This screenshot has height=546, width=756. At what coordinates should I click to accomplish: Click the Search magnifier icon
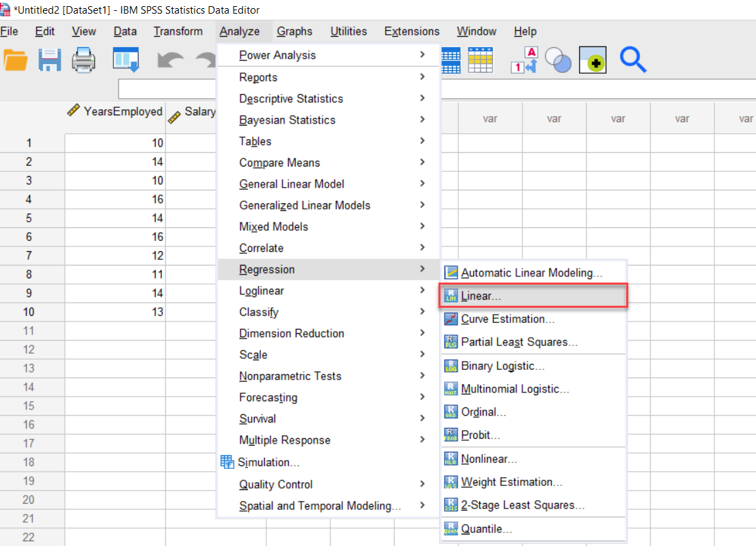point(632,60)
